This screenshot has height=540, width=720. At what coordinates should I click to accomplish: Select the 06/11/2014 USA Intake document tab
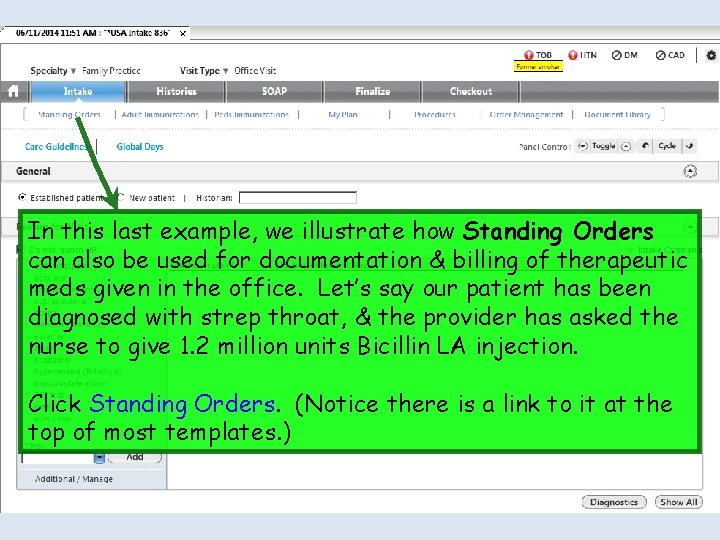92,33
